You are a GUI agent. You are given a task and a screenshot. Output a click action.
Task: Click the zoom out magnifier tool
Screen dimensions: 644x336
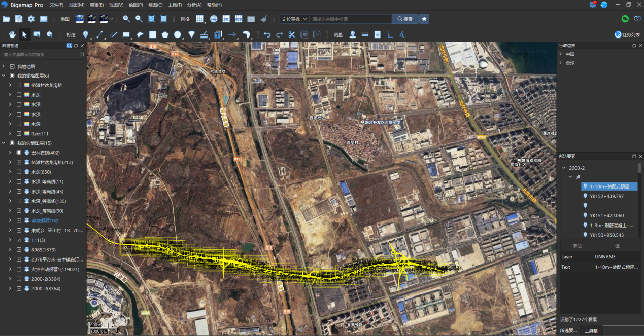[139, 19]
